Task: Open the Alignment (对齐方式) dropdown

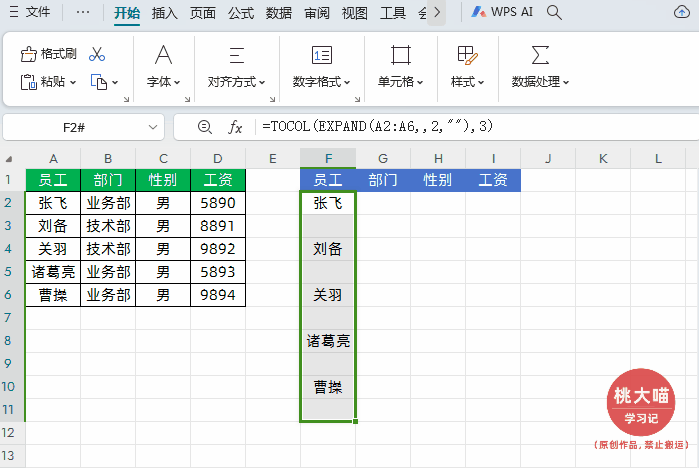Action: [x=236, y=82]
